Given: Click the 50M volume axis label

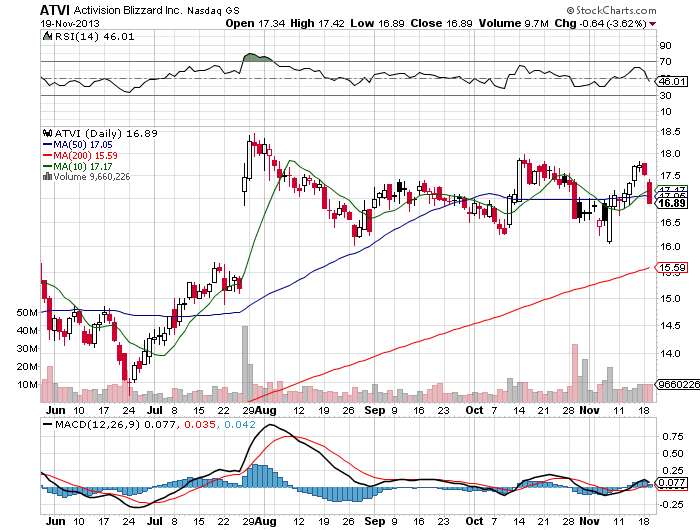Looking at the screenshot, I should click(27, 313).
